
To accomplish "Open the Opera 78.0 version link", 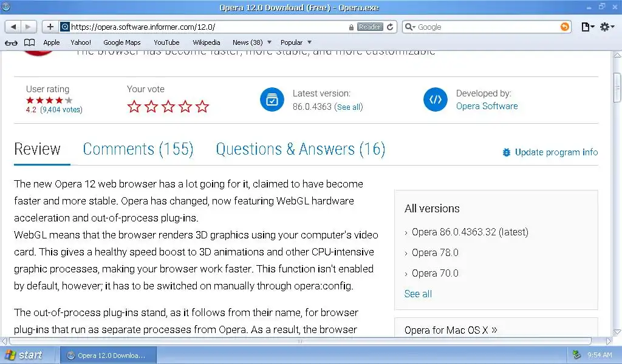I will 435,253.
